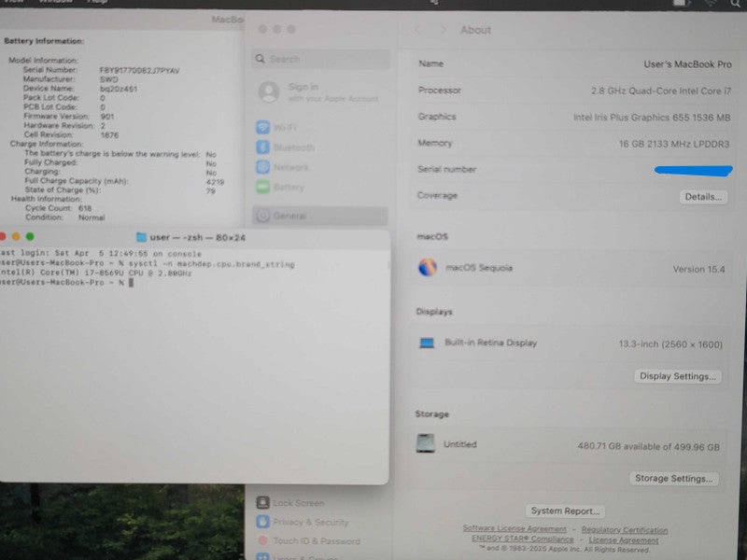Click the battery status icon in menu bar
The height and width of the screenshot is (560, 747).
point(681,4)
